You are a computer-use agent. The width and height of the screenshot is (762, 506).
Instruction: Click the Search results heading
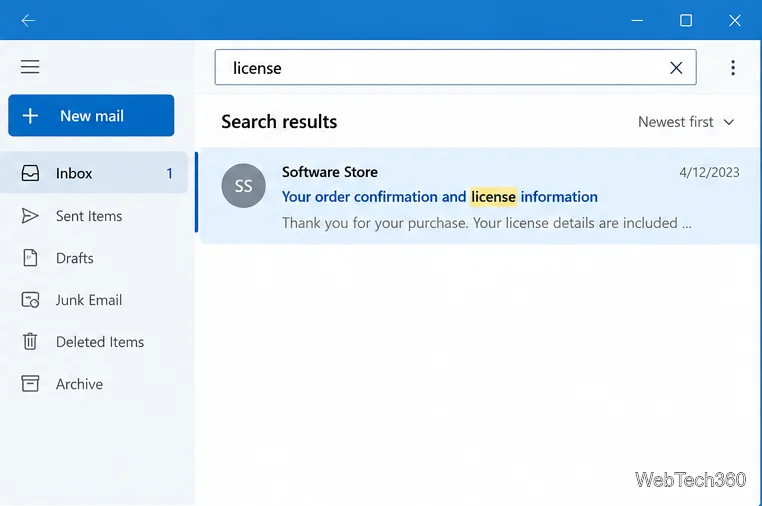click(x=279, y=122)
